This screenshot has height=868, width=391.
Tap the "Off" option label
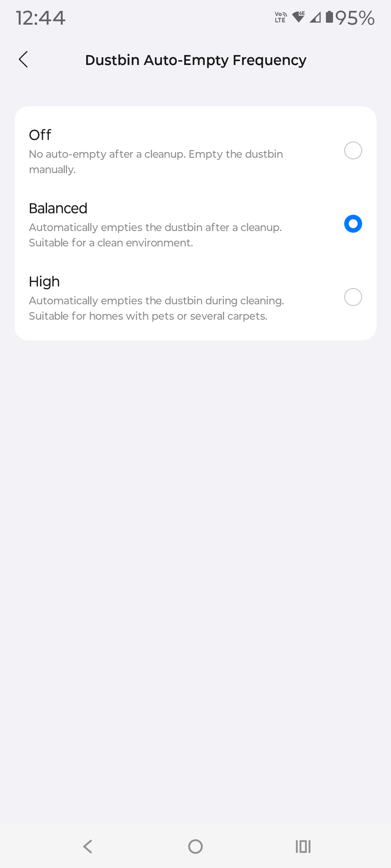(x=40, y=135)
